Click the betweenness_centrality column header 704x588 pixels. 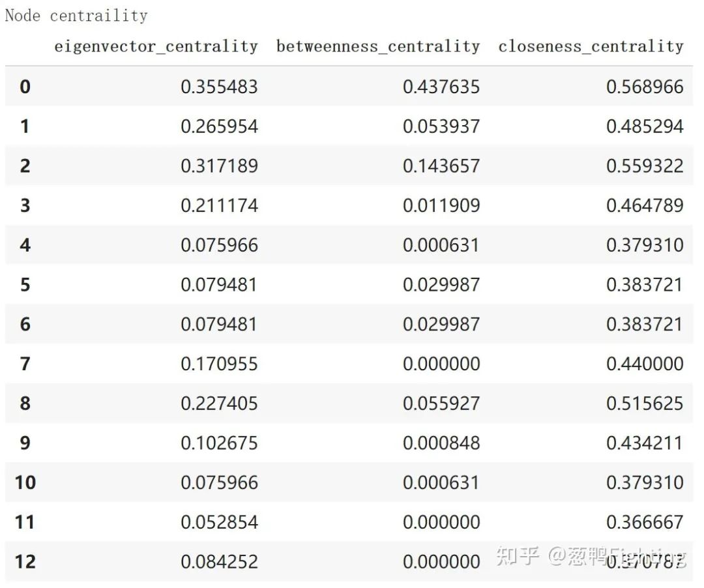pyautogui.click(x=378, y=46)
